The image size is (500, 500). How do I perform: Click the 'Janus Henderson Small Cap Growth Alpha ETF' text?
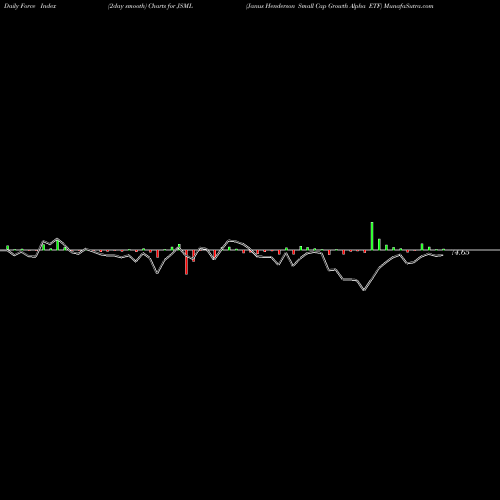point(314,6)
